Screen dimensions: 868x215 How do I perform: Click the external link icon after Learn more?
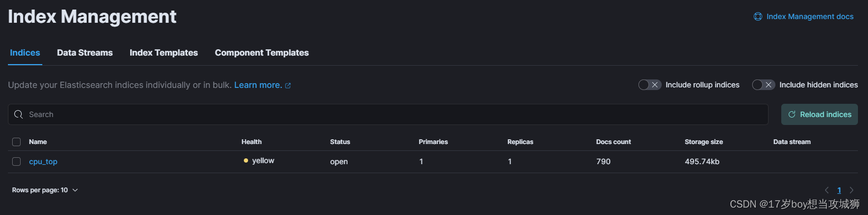pos(288,85)
